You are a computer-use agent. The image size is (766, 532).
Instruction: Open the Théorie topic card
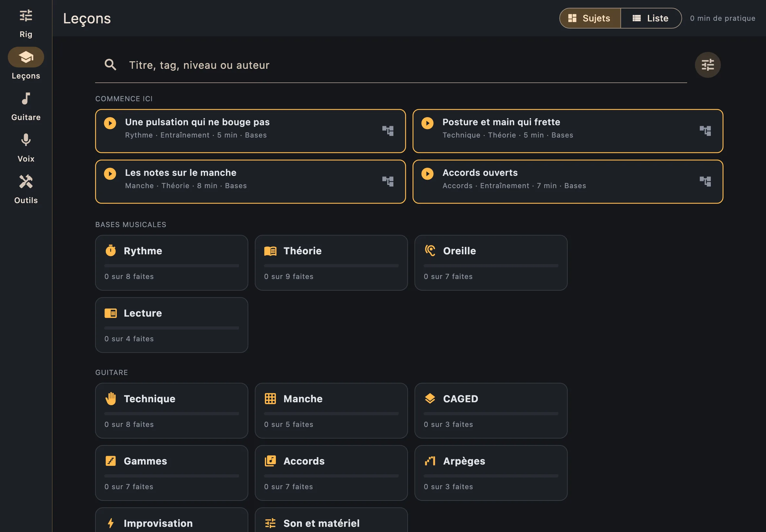point(331,263)
